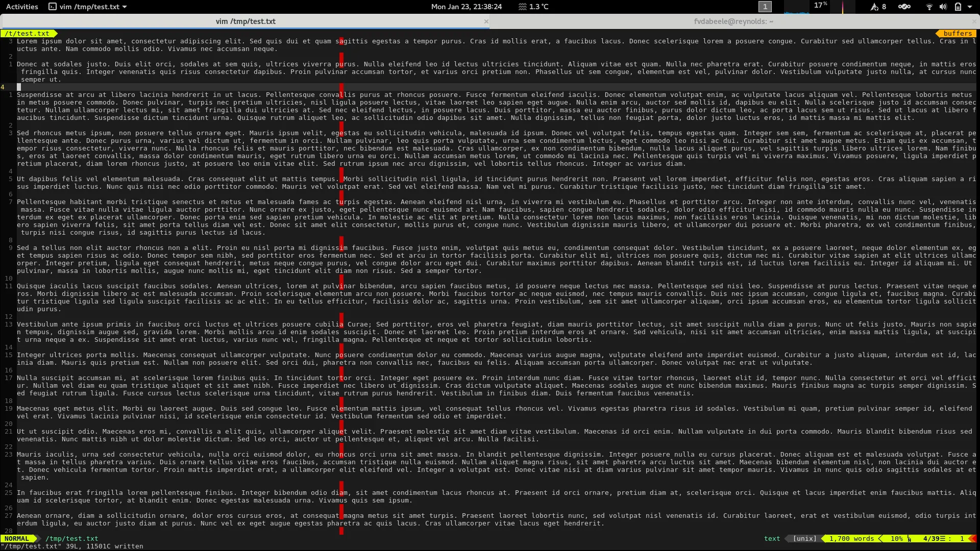Place cursor on 'Lorem ipsum dolor sit amet' line
The image size is (980, 551).
tap(496, 45)
